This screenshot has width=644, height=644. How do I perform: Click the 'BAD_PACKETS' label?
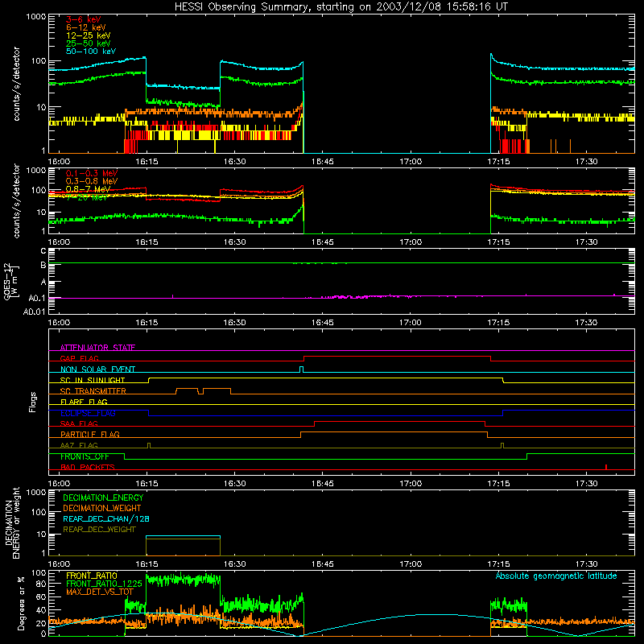pyautogui.click(x=88, y=467)
